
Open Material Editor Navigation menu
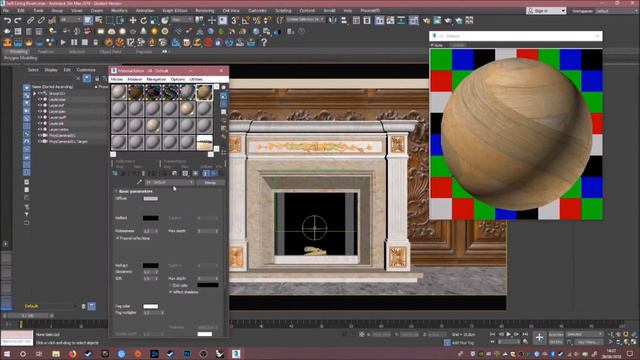coord(156,79)
